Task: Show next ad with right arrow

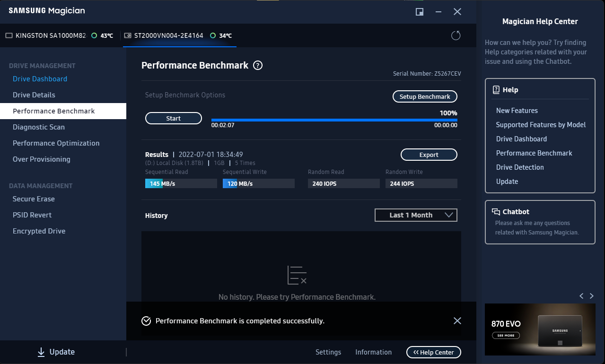Action: point(592,296)
